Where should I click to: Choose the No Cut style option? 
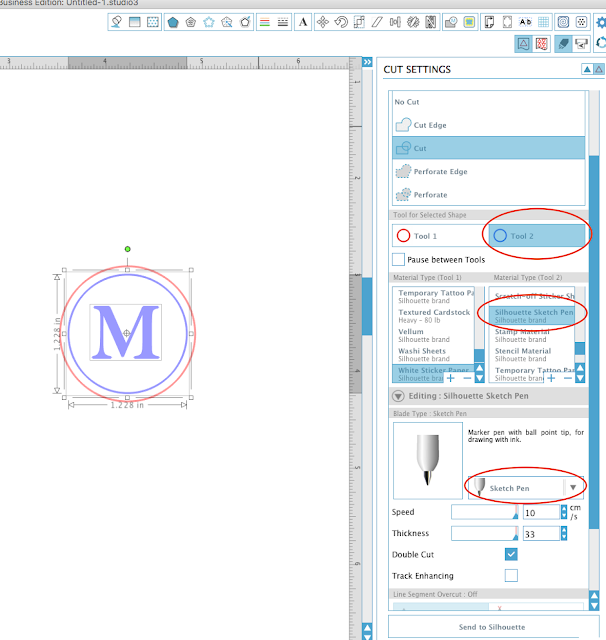(x=488, y=102)
